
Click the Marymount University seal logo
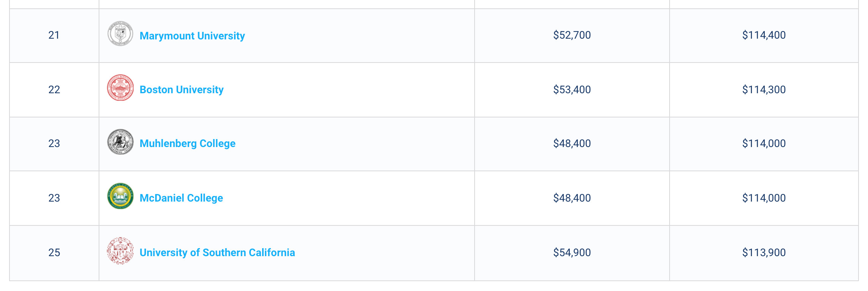(x=120, y=34)
